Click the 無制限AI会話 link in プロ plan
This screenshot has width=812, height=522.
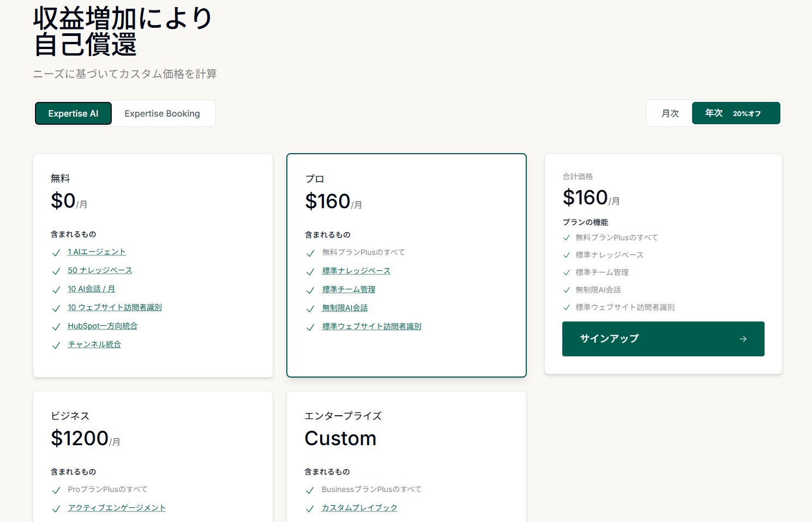[345, 308]
